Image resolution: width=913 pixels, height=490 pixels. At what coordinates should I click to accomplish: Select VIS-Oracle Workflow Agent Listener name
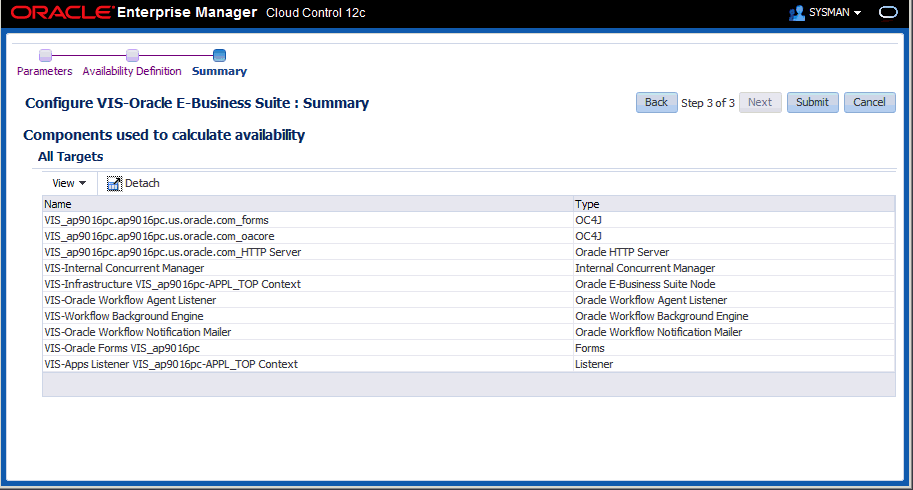[130, 300]
